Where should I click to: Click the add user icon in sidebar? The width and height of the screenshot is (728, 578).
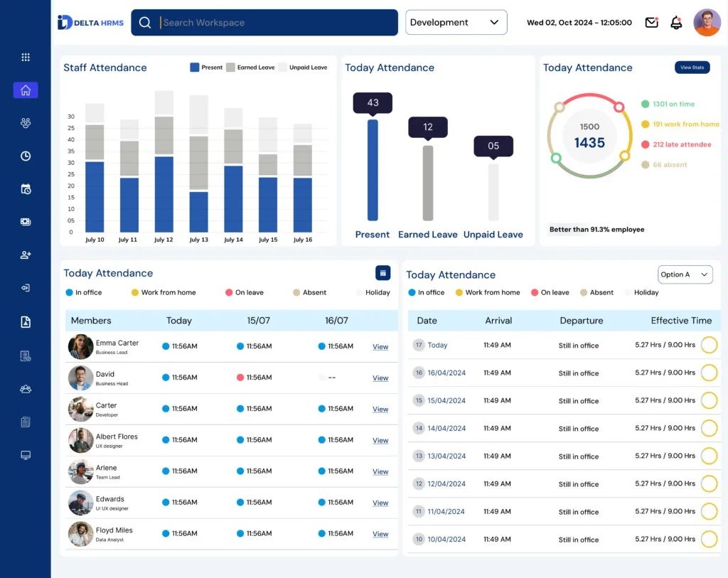pyautogui.click(x=26, y=255)
